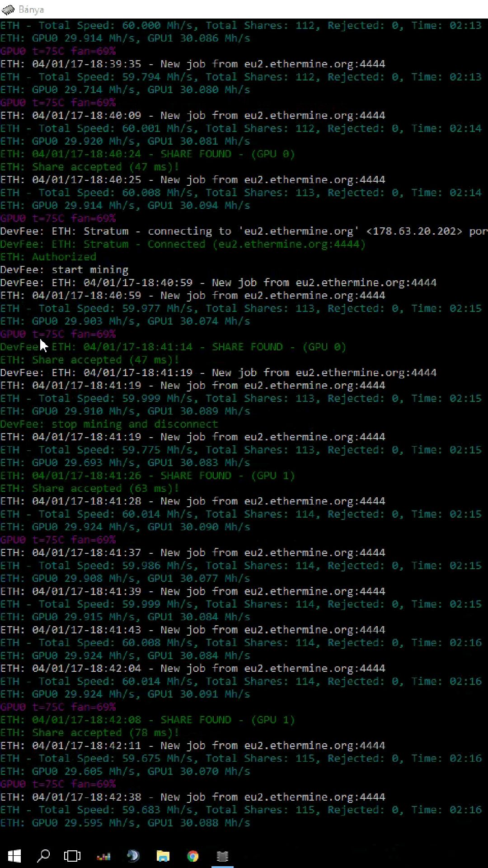
Task: Click the Bánya window title text
Action: pyautogui.click(x=31, y=9)
